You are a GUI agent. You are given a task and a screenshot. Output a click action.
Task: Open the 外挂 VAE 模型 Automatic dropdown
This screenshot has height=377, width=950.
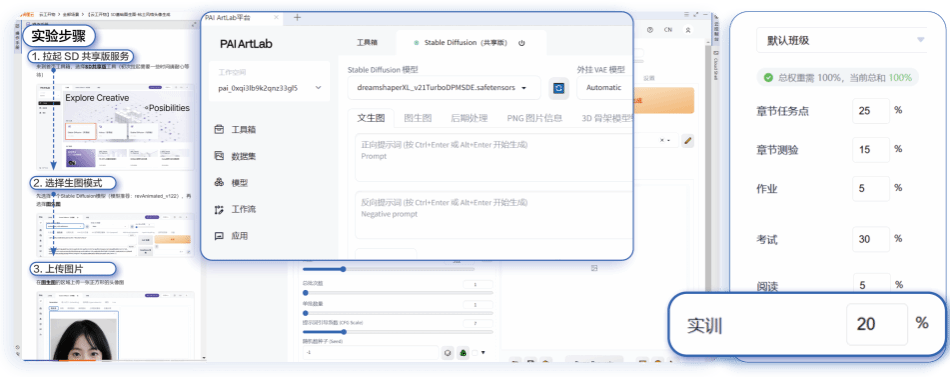click(605, 88)
